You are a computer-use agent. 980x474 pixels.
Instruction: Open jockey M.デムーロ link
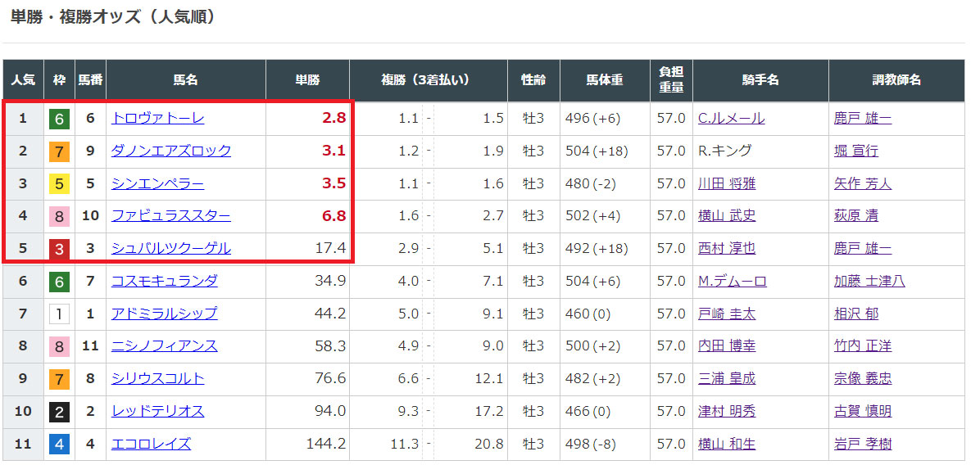(733, 281)
